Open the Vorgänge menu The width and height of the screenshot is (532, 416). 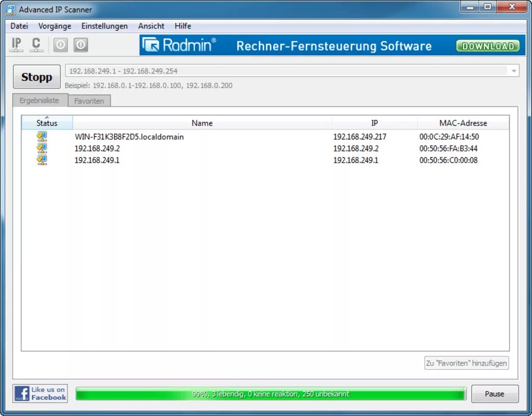[55, 26]
